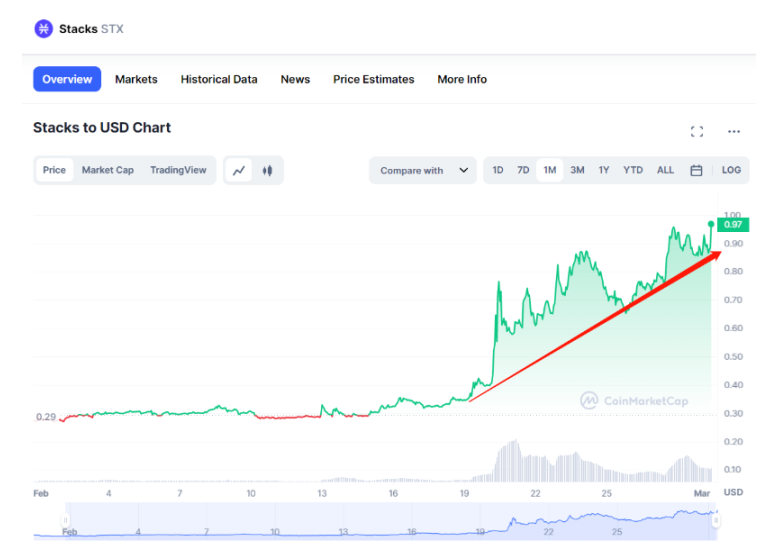
Task: Switch to candlestick chart icon
Action: pos(267,171)
